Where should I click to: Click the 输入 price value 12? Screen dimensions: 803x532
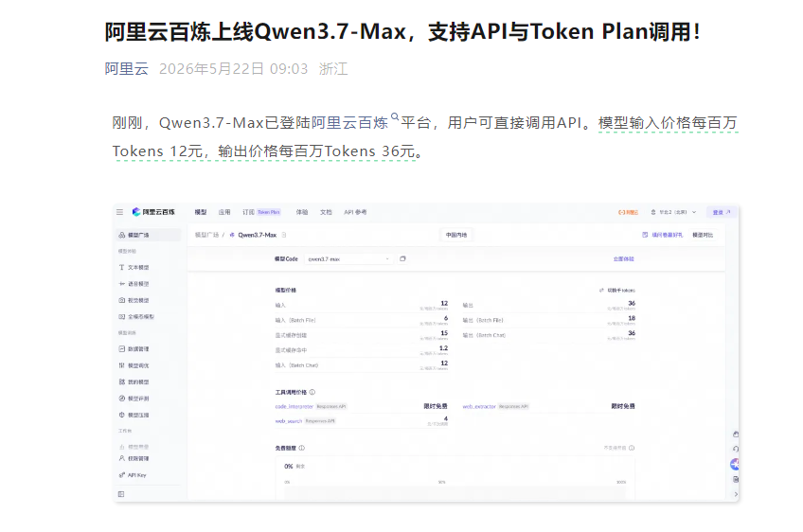tap(444, 303)
